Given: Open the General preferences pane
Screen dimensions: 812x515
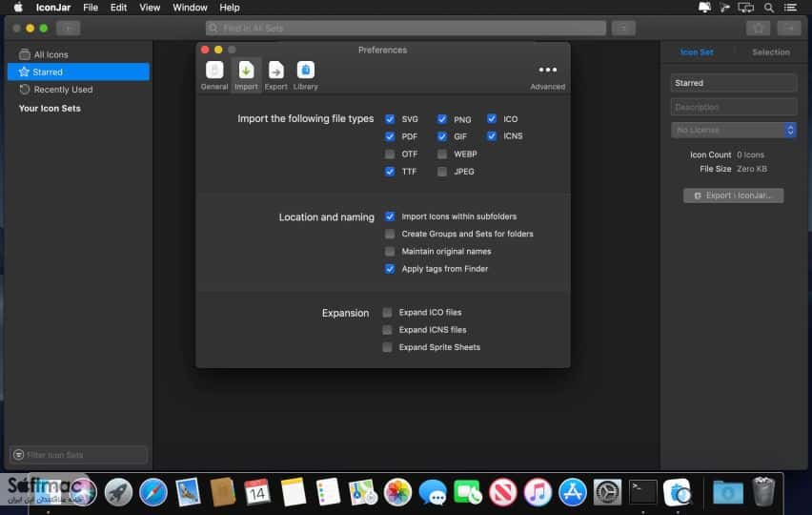Looking at the screenshot, I should (214, 75).
